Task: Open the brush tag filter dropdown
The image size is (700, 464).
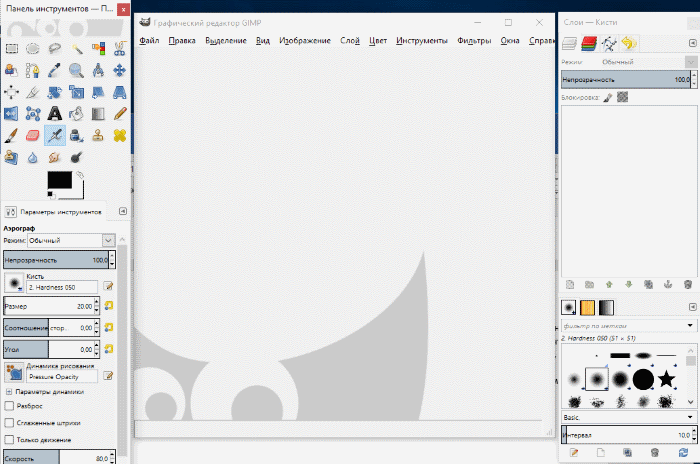Action: coord(690,326)
